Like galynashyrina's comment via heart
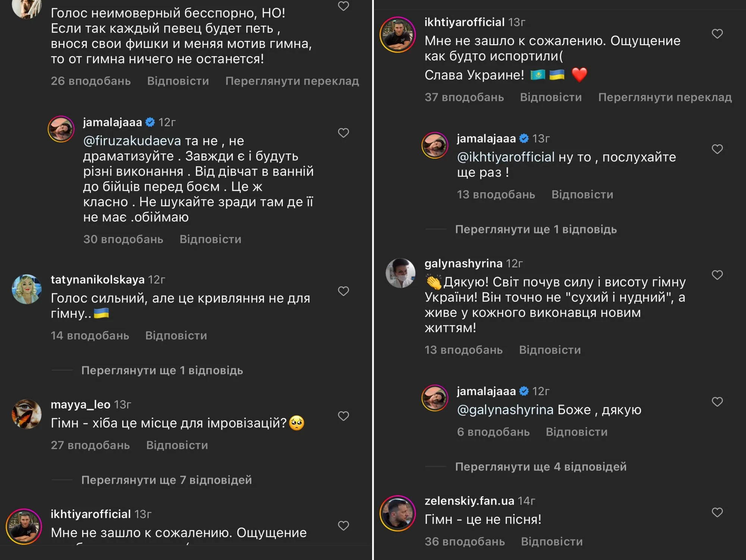This screenshot has height=560, width=746. coord(717,275)
